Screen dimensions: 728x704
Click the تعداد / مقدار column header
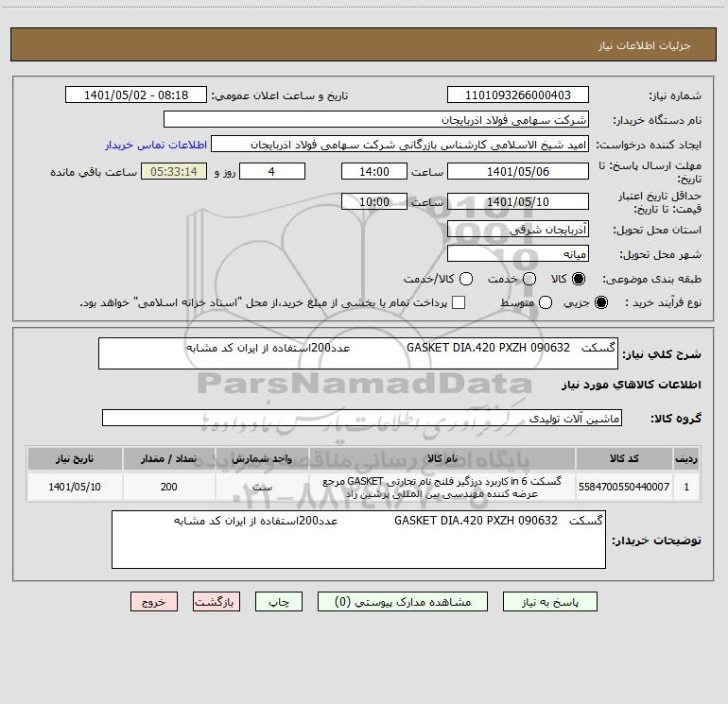169,458
